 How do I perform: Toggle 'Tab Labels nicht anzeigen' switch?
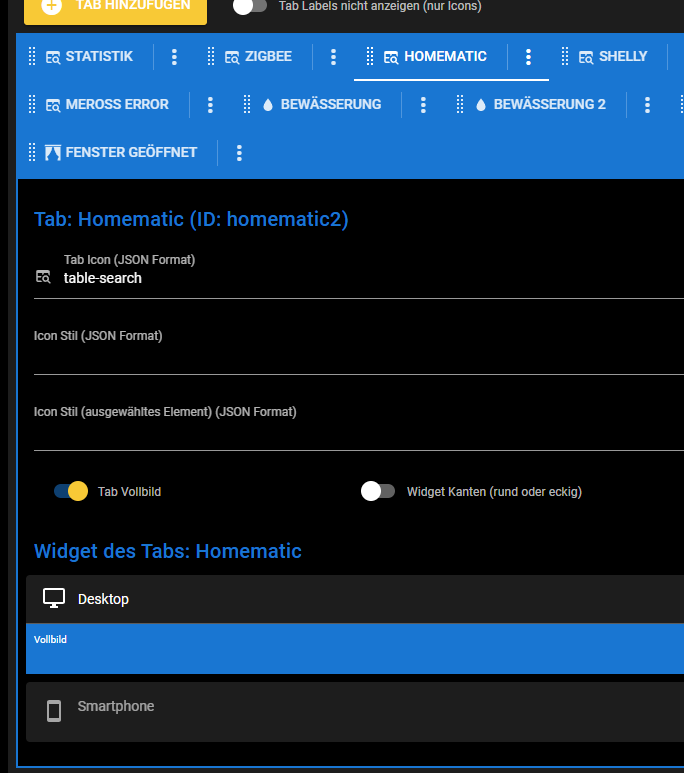point(250,6)
